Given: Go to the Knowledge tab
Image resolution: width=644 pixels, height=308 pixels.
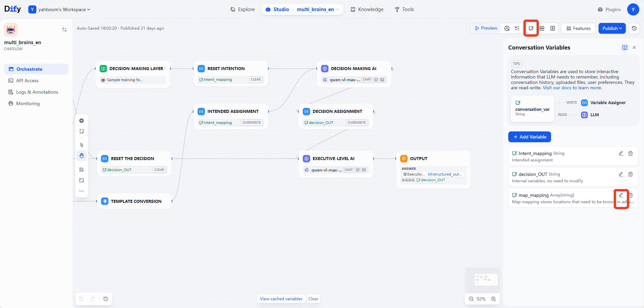Looking at the screenshot, I should (x=367, y=9).
